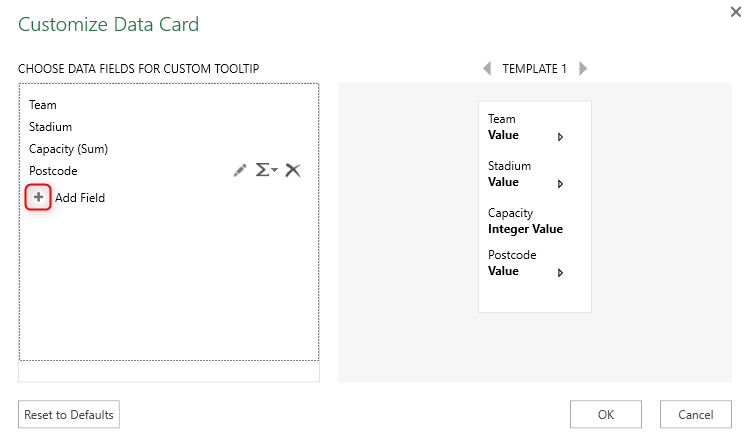Click the pencil edit icon for Postcode
The image size is (750, 442).
pos(240,171)
